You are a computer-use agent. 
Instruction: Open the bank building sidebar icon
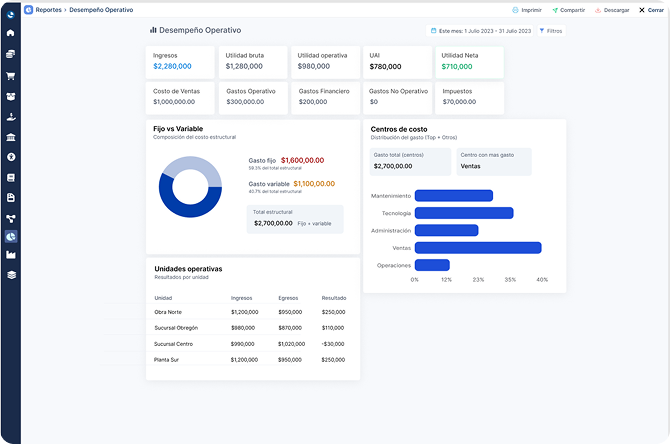pos(10,137)
